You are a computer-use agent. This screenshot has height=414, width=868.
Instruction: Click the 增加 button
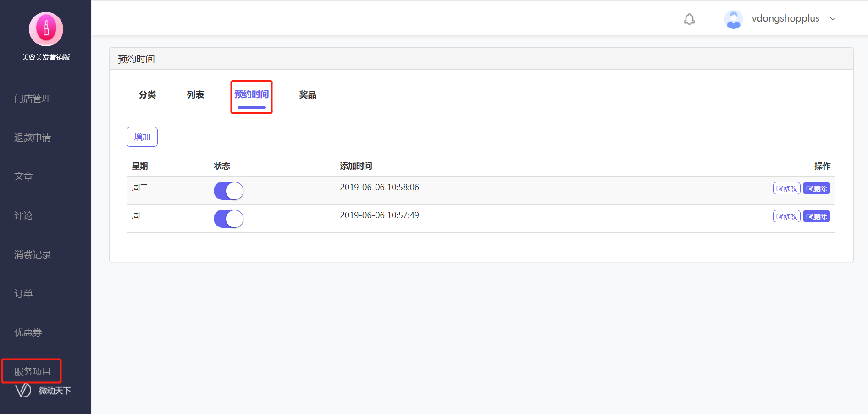coord(142,137)
